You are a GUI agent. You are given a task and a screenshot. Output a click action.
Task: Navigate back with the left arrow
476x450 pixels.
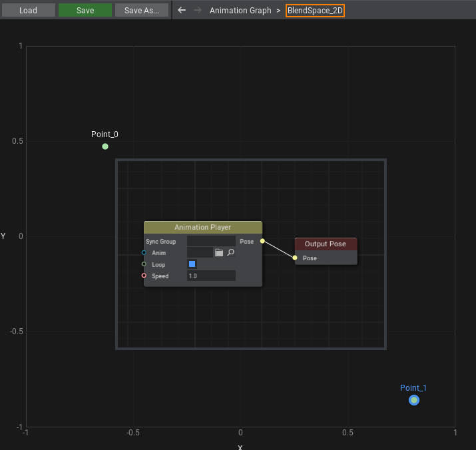(182, 11)
